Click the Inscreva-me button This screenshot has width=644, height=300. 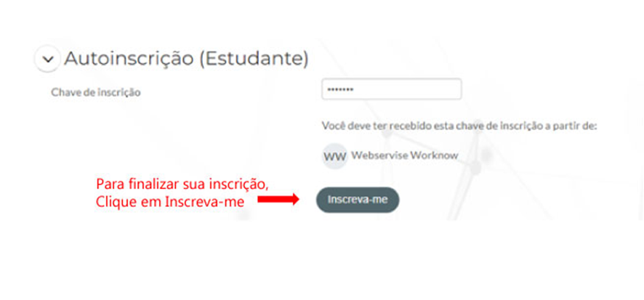(358, 200)
